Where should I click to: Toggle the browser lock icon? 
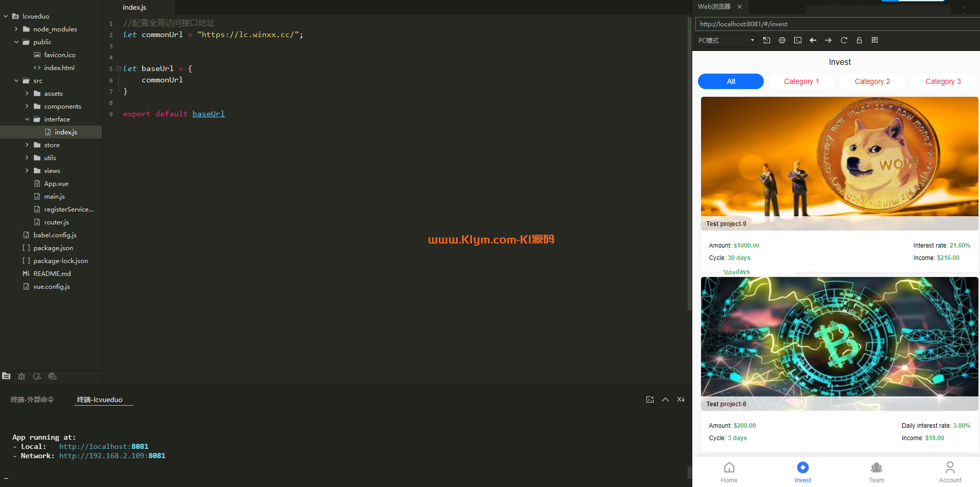click(859, 40)
